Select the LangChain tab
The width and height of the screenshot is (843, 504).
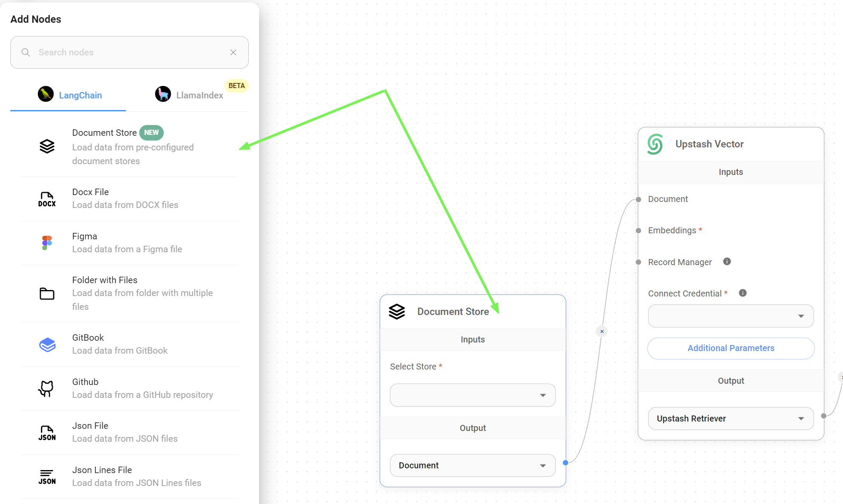click(x=69, y=95)
